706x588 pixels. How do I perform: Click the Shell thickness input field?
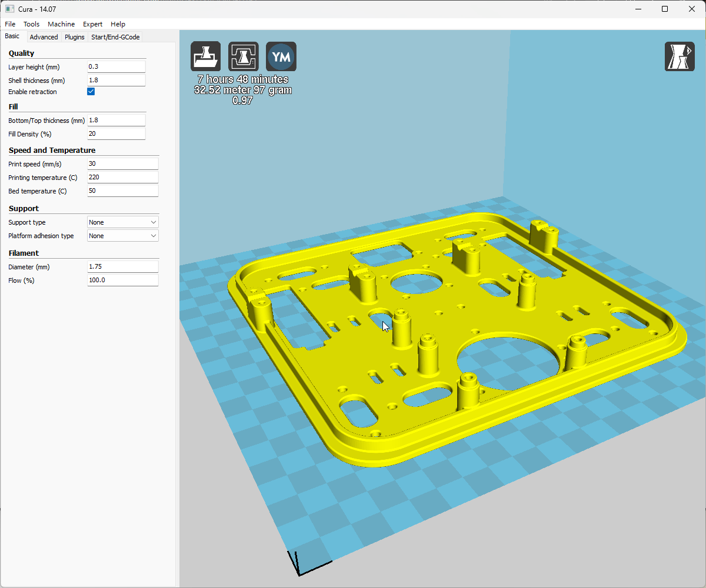point(116,81)
